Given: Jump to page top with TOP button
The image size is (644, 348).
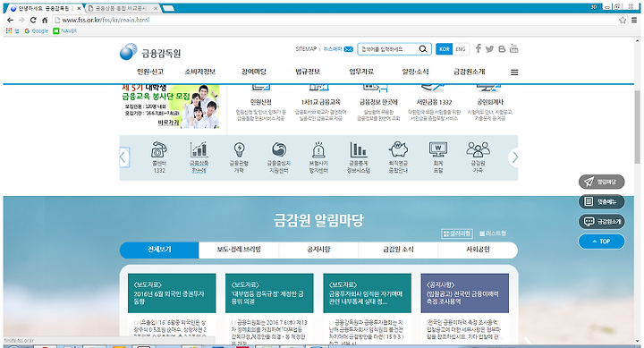Looking at the screenshot, I should coord(602,242).
